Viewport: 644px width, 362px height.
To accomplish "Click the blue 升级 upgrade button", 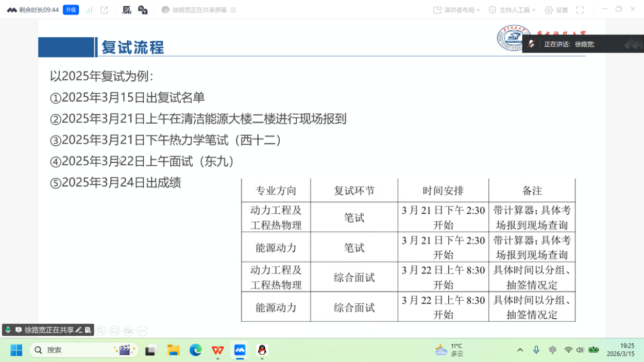I will tap(71, 10).
